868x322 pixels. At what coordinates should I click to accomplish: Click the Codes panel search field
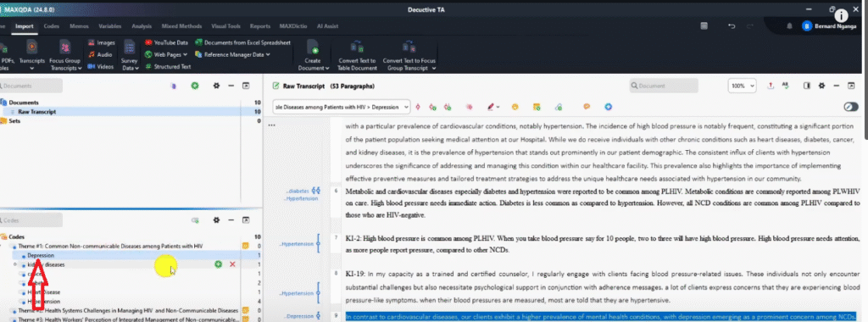point(31,220)
